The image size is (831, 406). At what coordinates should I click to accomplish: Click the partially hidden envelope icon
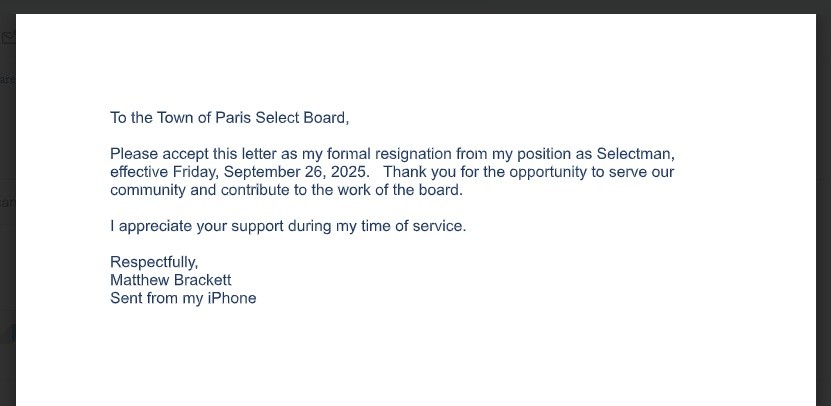8,39
